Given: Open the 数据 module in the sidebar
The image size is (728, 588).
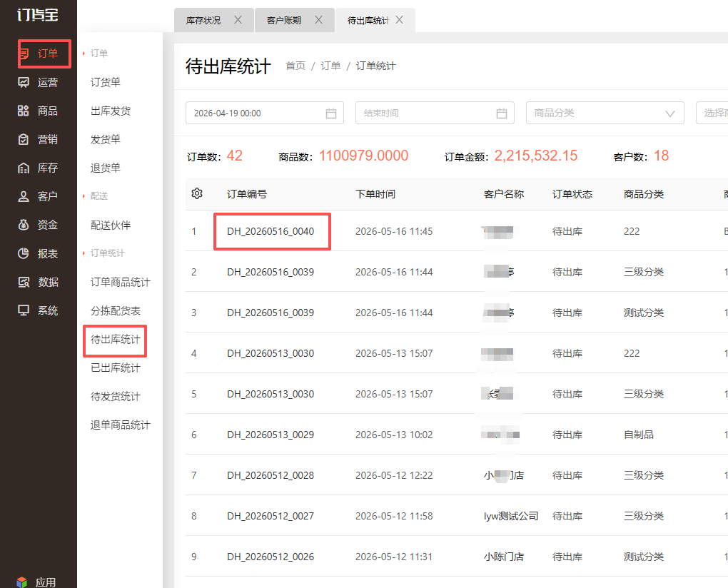Looking at the screenshot, I should click(x=39, y=282).
